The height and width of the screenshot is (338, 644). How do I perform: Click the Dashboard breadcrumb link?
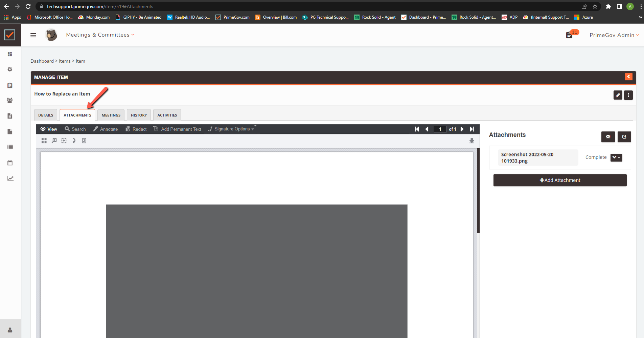(42, 61)
